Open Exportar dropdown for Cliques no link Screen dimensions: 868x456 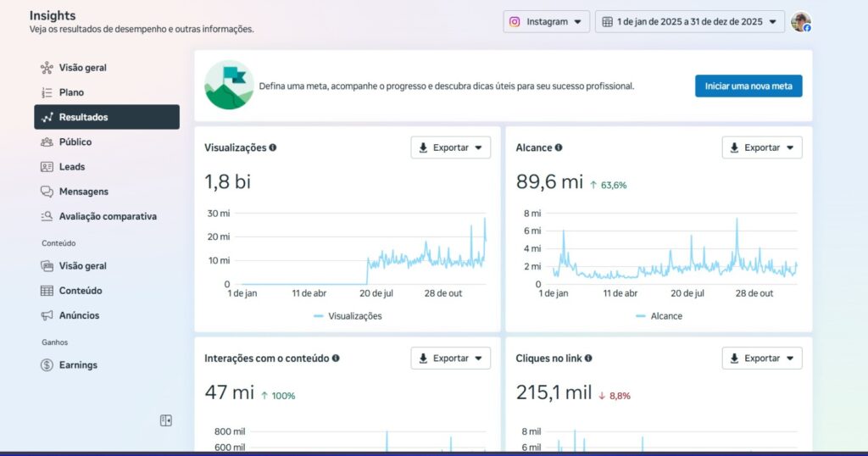click(x=761, y=359)
